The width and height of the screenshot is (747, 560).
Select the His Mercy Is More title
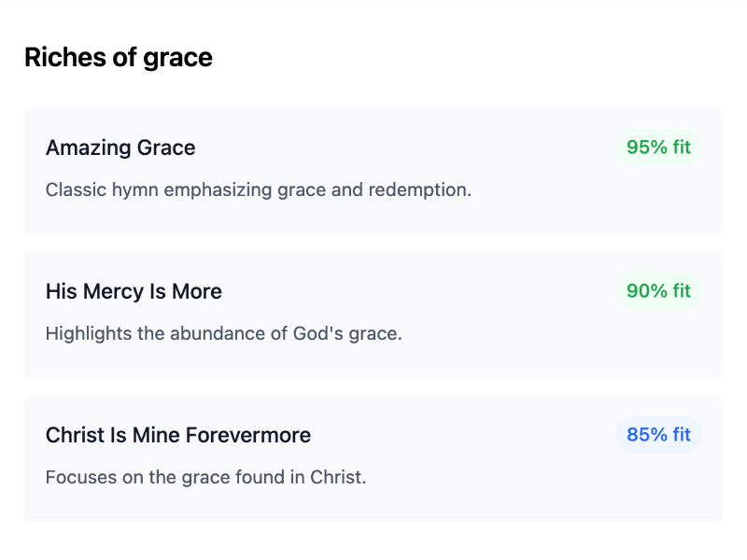(x=134, y=291)
